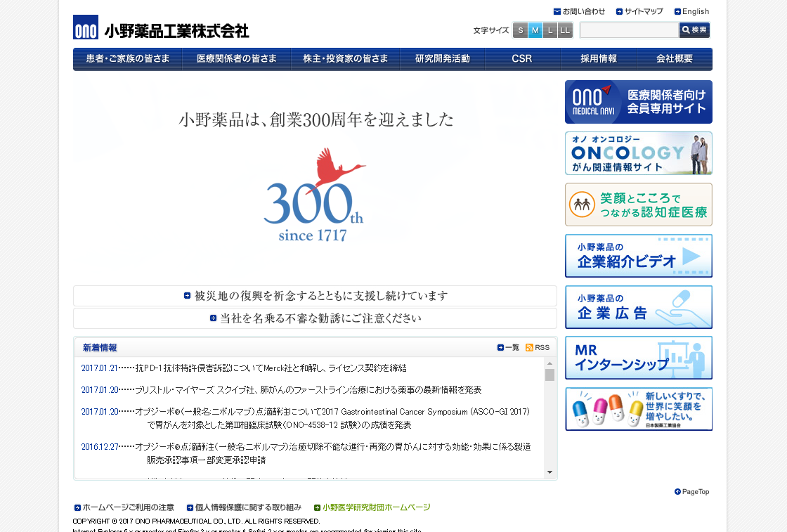Click the COPYRIGHT 2017 ONO PHARMACEUTICAL text

pyautogui.click(x=196, y=521)
